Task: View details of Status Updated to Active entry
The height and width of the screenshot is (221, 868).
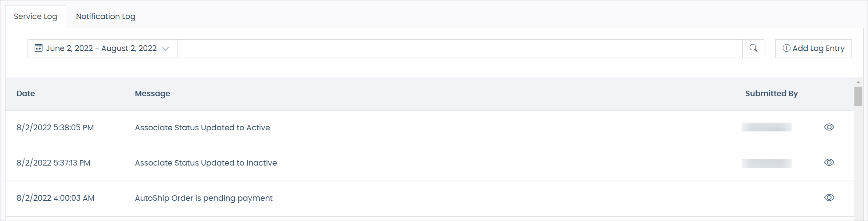Action: (829, 127)
